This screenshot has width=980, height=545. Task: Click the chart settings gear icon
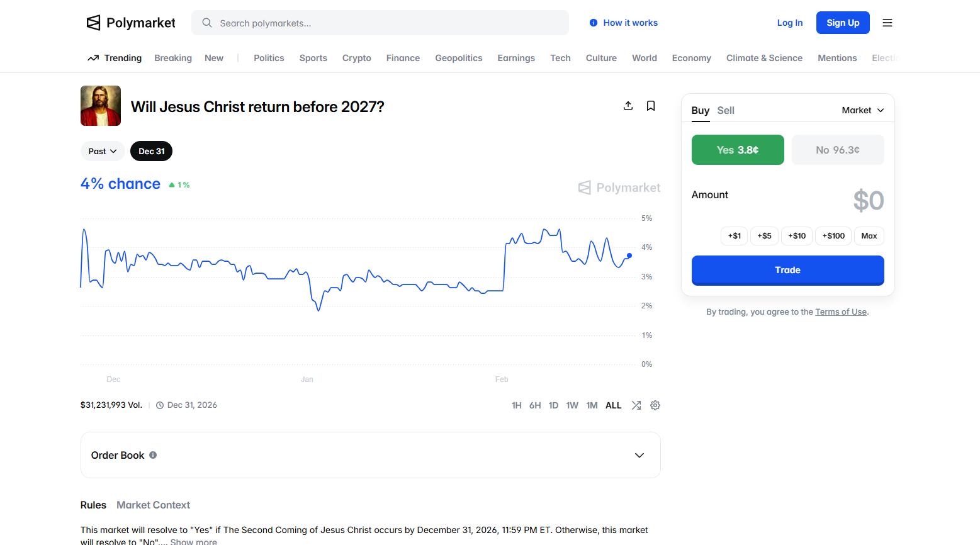[x=655, y=405]
